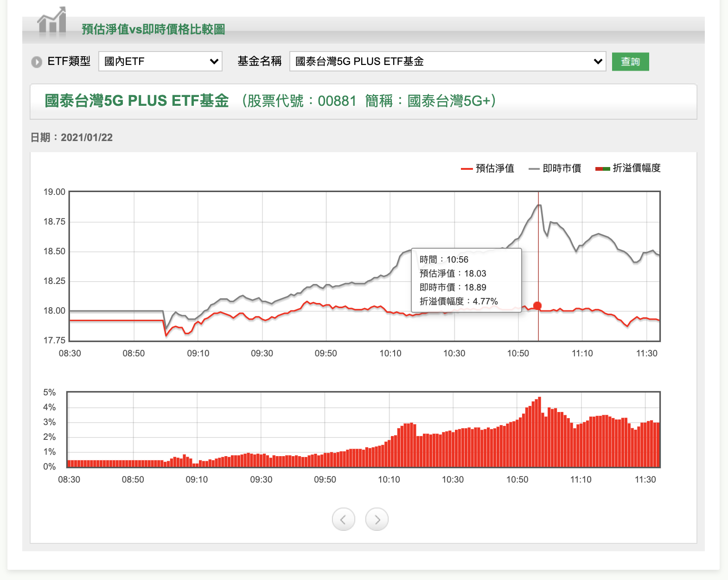Screen dimensions: 728x580
Task: Click the date label 2021/01/22
Action: click(87, 137)
